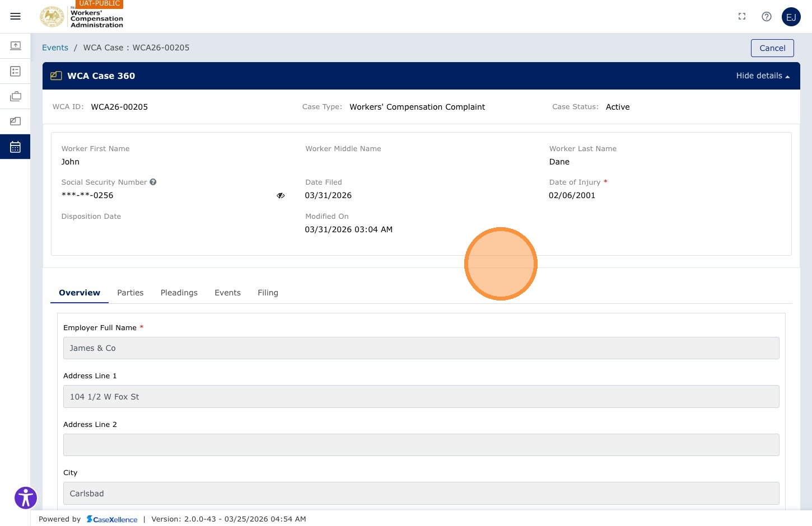Screen dimensions: 812x526
Task: Select the Modified On timestamp value
Action: pos(348,229)
